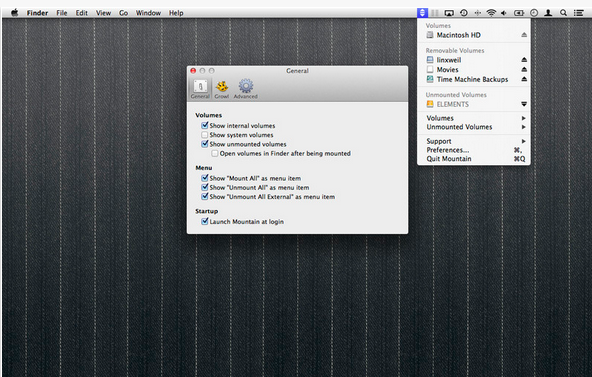The height and width of the screenshot is (377, 592).
Task: Toggle Show "Unmount All" as menu item
Action: click(205, 187)
